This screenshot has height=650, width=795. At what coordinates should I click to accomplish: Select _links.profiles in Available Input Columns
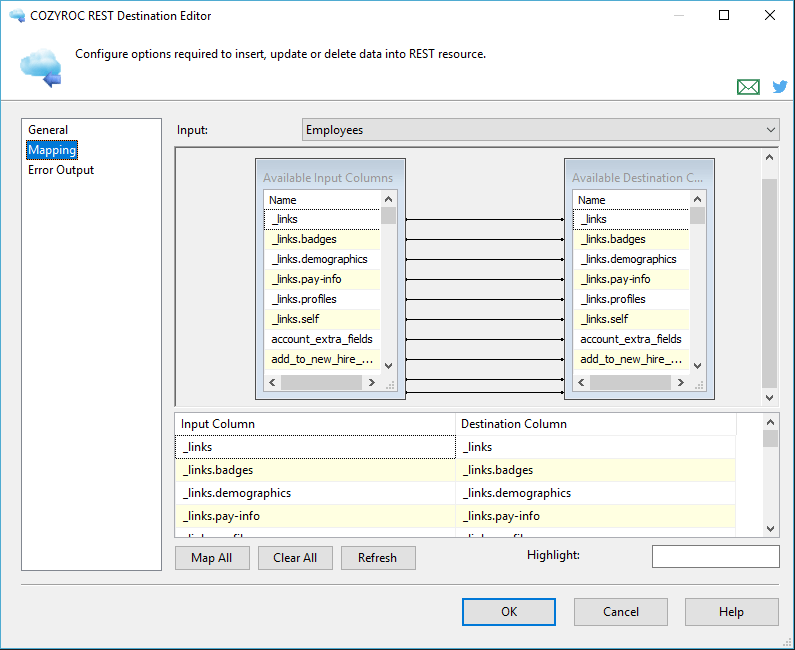point(322,299)
